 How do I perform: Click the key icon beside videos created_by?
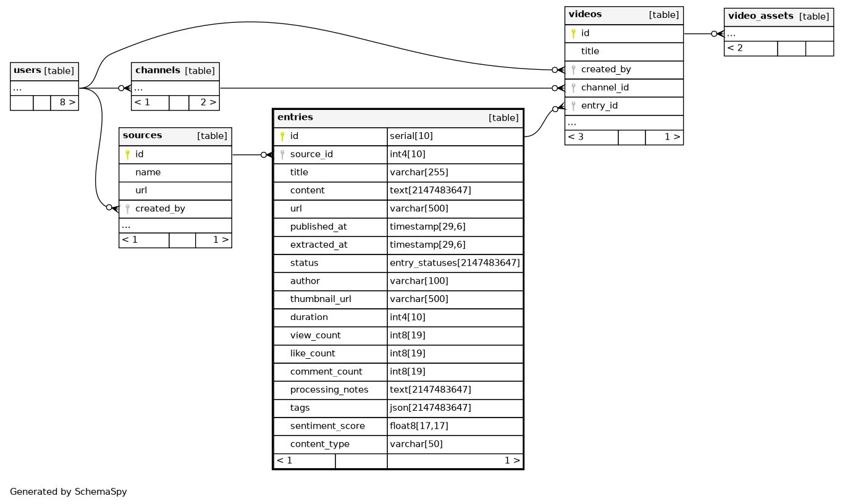[573, 70]
